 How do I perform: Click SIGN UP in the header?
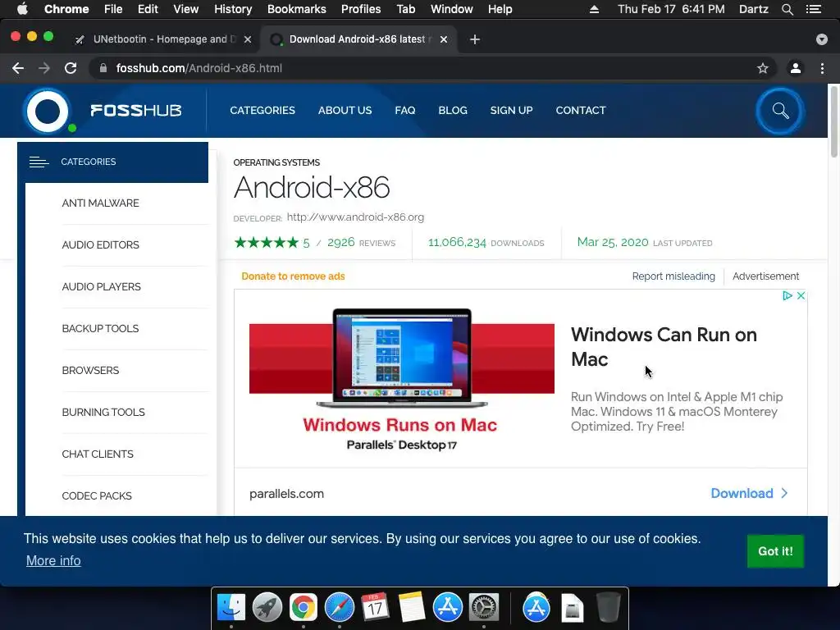coord(511,111)
